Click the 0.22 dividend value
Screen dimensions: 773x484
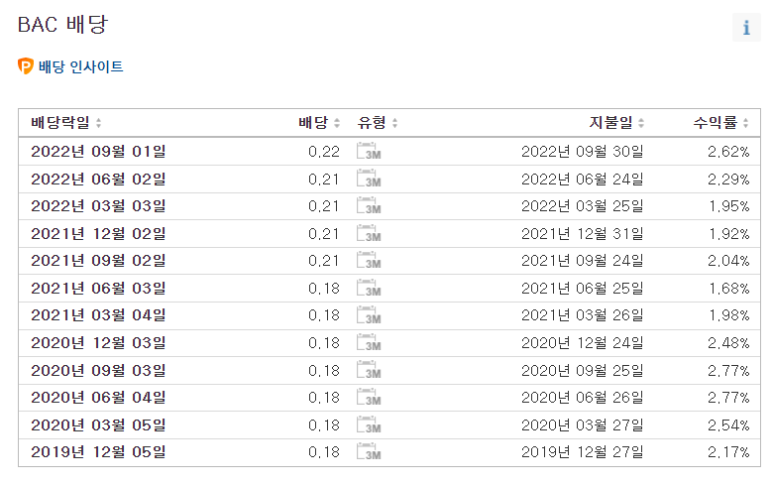pyautogui.click(x=324, y=152)
